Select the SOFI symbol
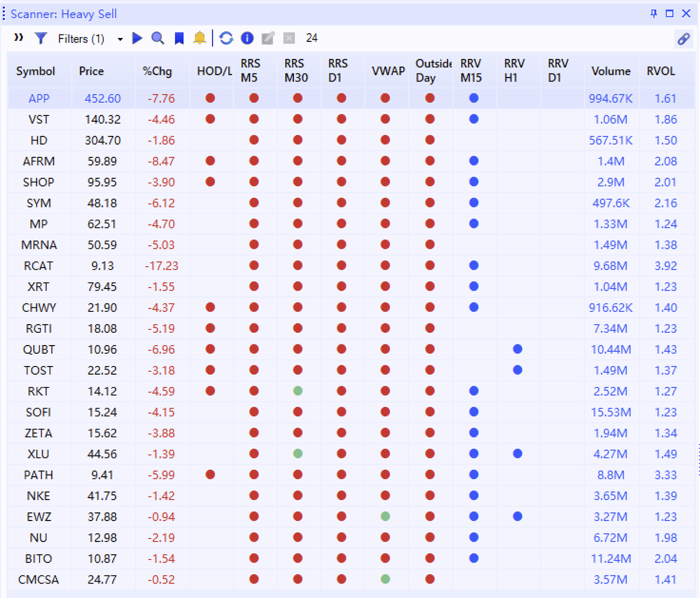 (38, 412)
